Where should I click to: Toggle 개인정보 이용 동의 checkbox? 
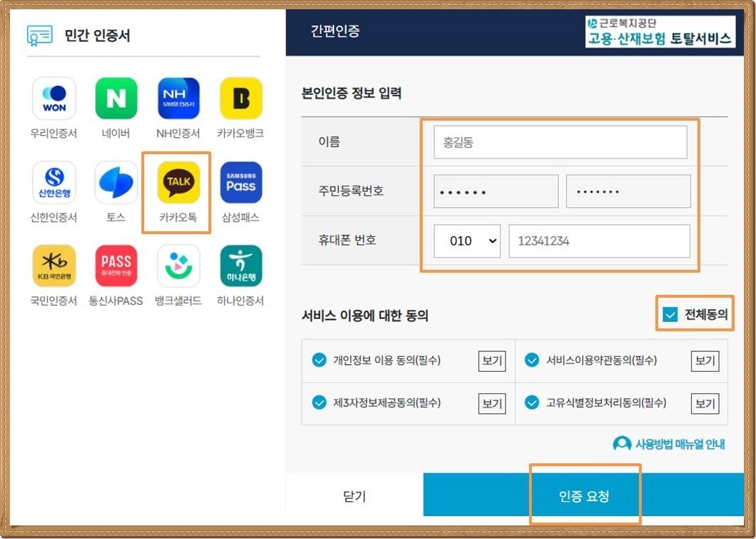(x=319, y=360)
